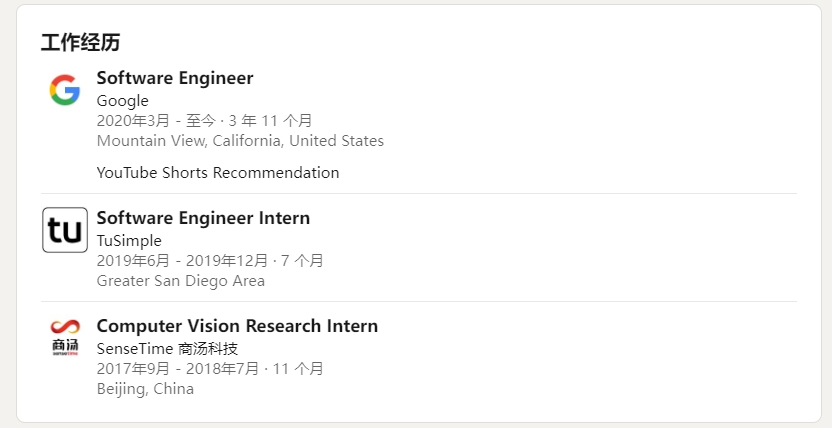Image resolution: width=832 pixels, height=428 pixels.
Task: Click the Greater San Diego Area location
Action: tap(181, 281)
